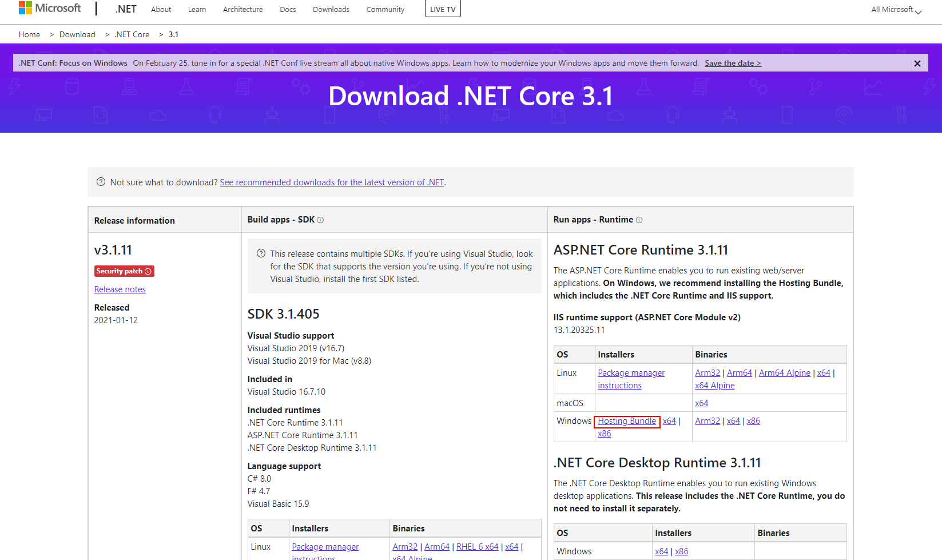Open recommended downloads for latest .NET link
Screen dimensions: 942x560
tap(332, 182)
